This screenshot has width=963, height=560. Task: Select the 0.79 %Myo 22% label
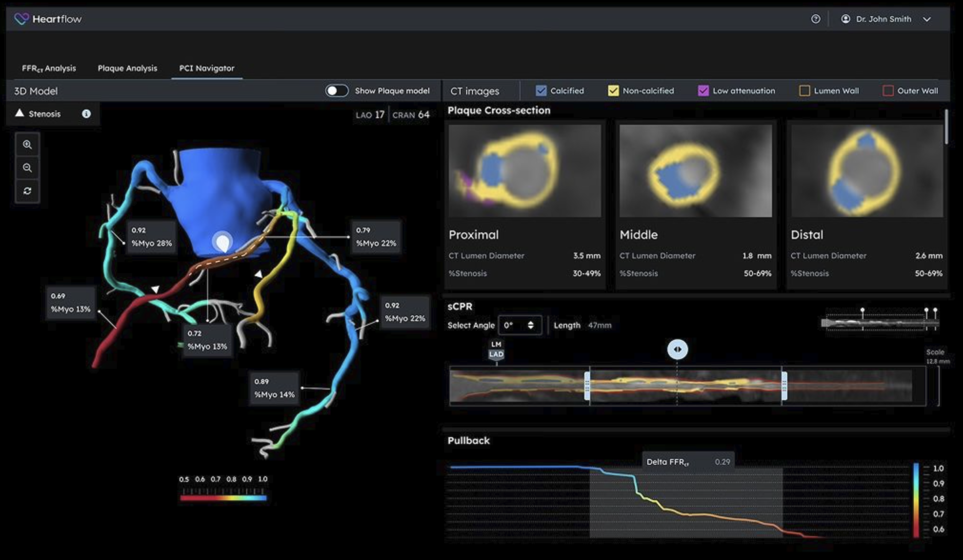[376, 237]
